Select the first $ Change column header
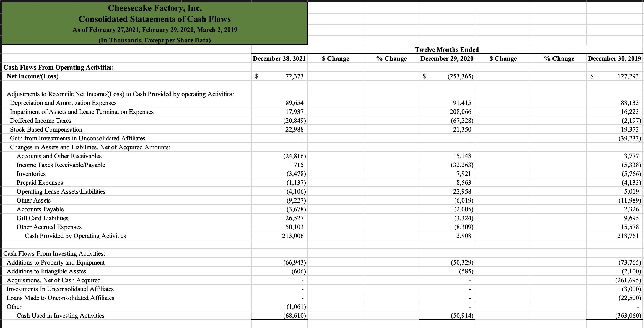Screen dimensions: 644x328 (335, 58)
